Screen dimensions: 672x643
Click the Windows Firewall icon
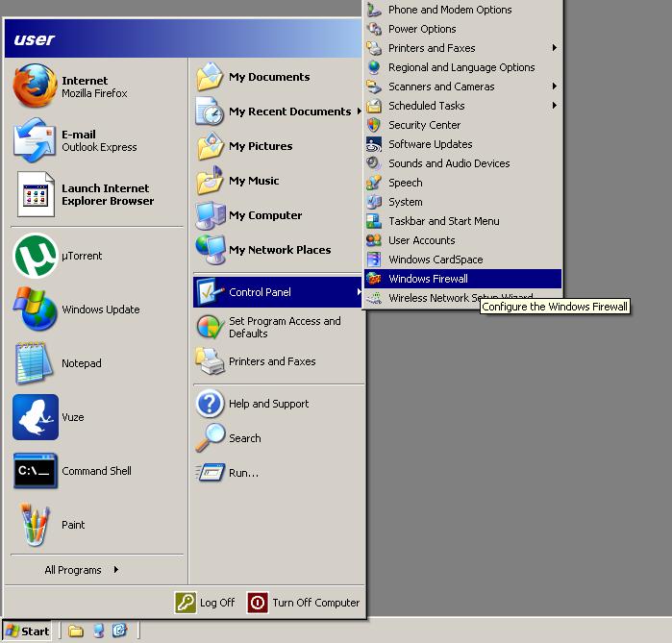pos(374,279)
